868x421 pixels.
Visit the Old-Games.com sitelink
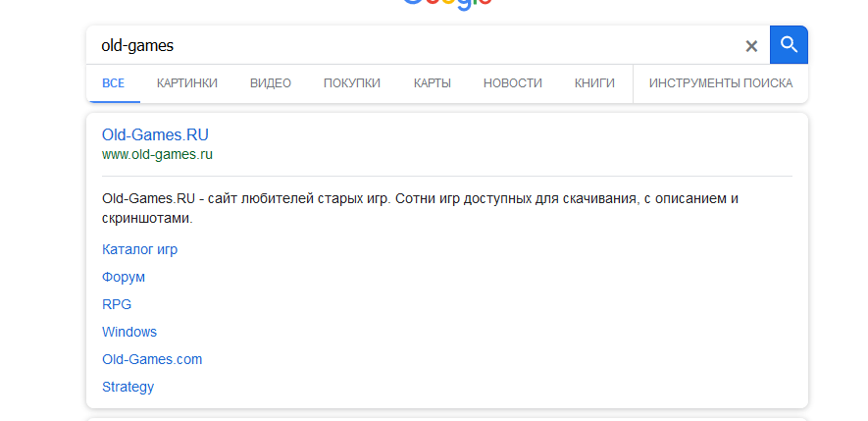coord(152,359)
